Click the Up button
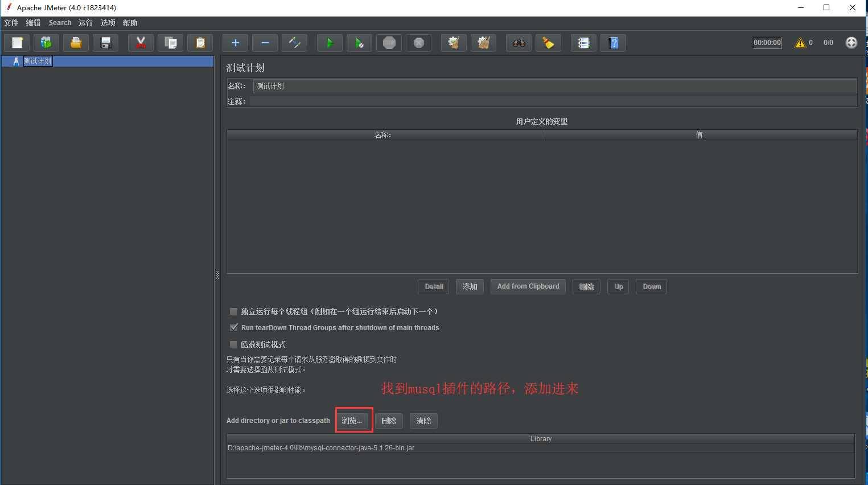The height and width of the screenshot is (485, 868). click(619, 286)
